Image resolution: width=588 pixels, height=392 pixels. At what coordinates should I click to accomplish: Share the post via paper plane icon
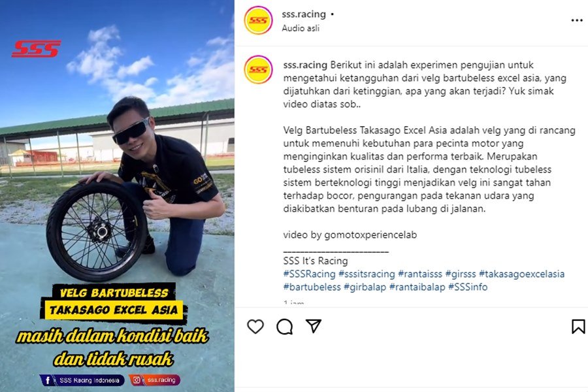pos(314,326)
